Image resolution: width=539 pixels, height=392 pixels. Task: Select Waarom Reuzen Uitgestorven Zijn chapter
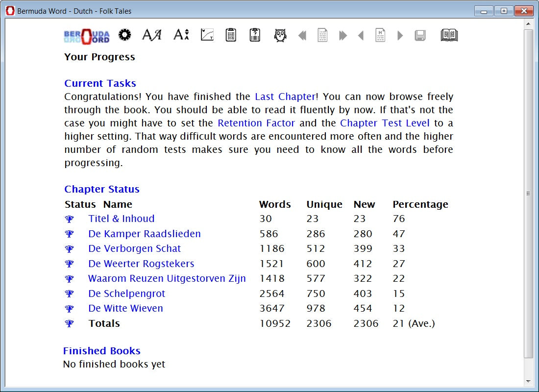tap(167, 278)
